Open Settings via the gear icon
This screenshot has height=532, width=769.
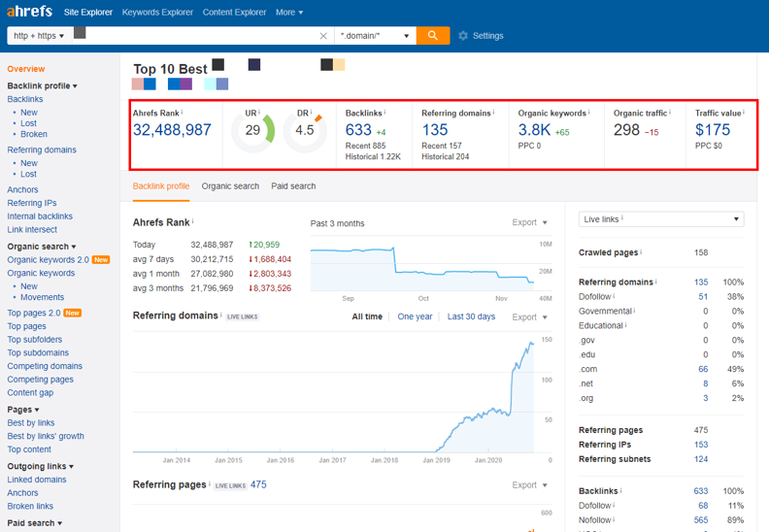click(463, 36)
